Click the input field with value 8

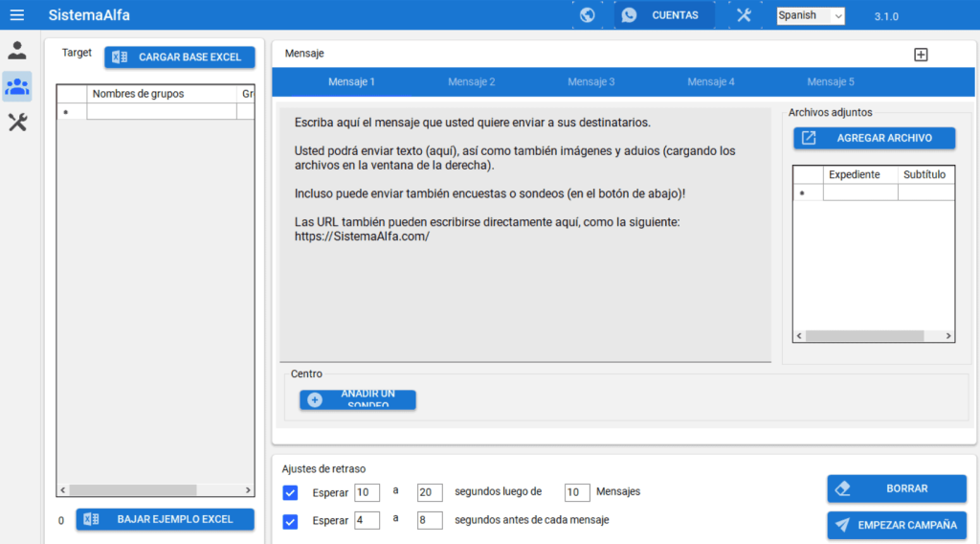(x=430, y=520)
